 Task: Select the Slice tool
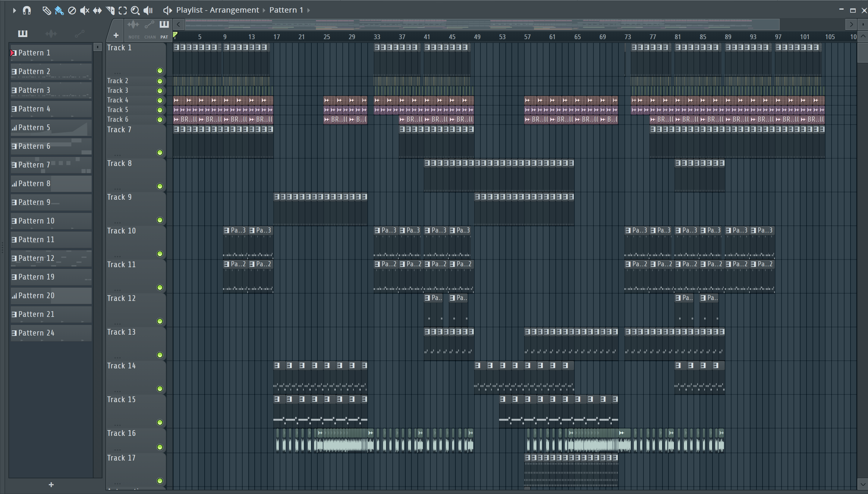[x=110, y=11]
